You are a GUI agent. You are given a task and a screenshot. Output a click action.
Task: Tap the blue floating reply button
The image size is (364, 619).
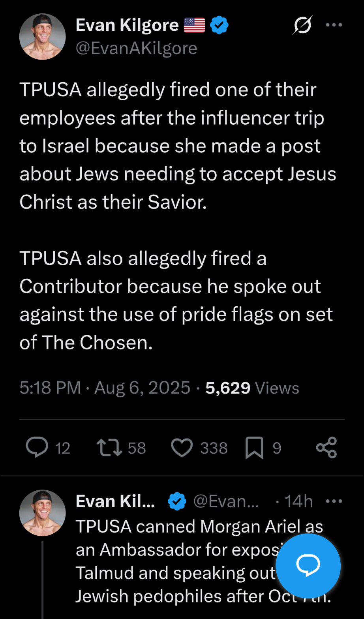click(x=308, y=566)
